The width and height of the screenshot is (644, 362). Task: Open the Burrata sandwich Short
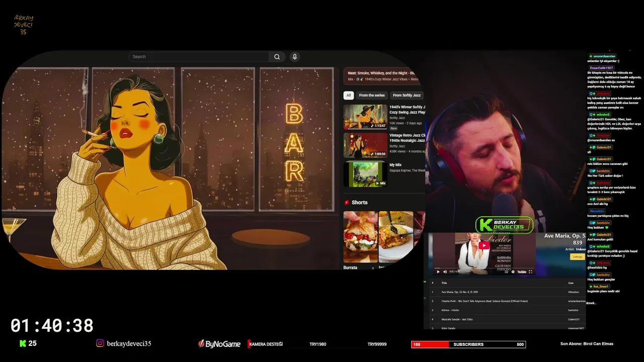(360, 237)
